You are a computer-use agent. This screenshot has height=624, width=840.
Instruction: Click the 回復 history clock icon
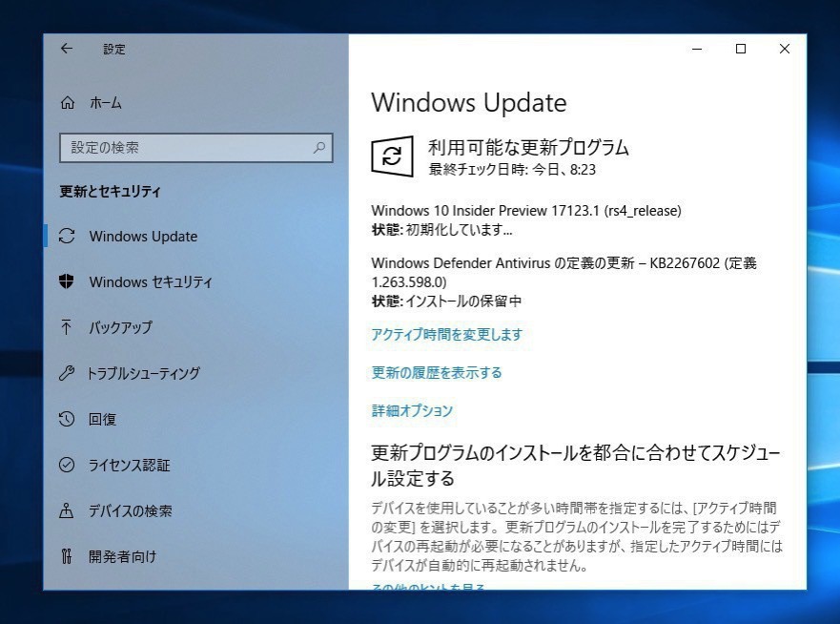tap(67, 419)
